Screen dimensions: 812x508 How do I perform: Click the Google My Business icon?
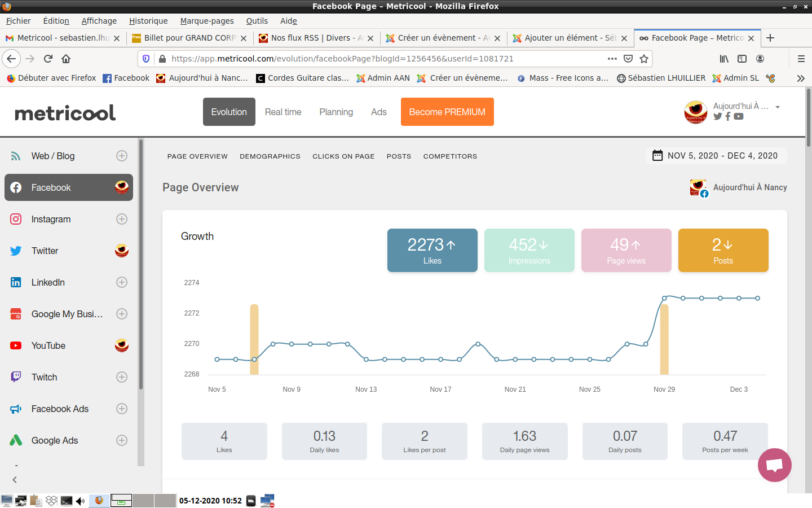click(x=16, y=314)
